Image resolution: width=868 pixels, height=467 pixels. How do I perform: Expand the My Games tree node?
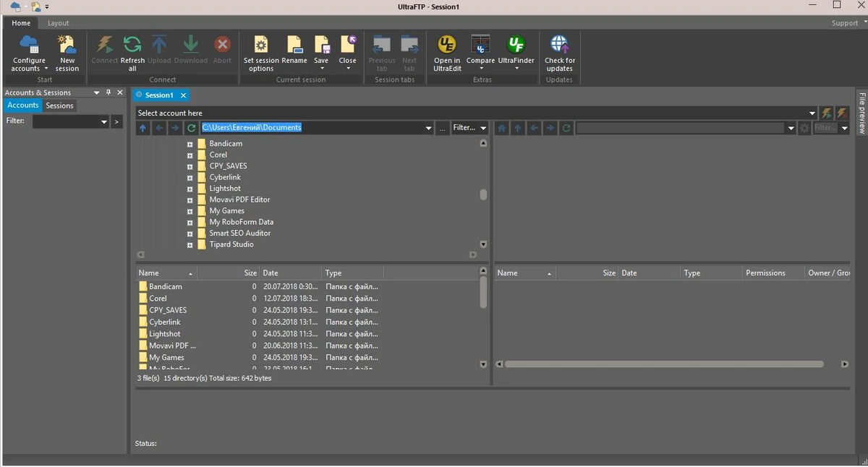coord(190,211)
